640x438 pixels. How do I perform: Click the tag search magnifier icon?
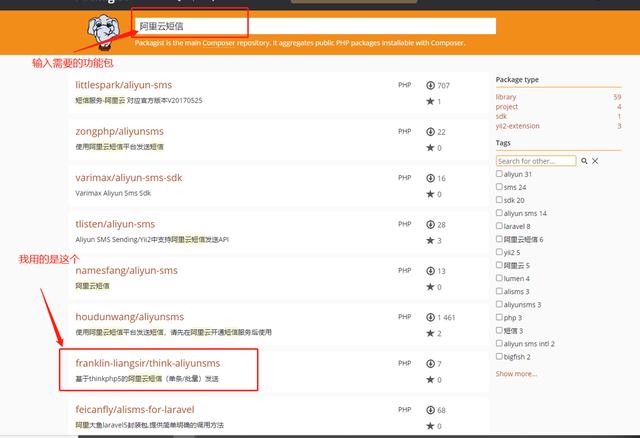click(584, 160)
